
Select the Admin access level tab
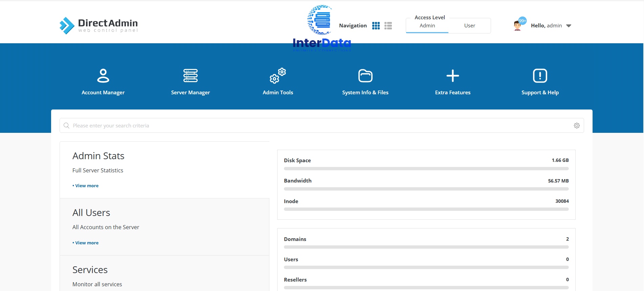(x=427, y=26)
